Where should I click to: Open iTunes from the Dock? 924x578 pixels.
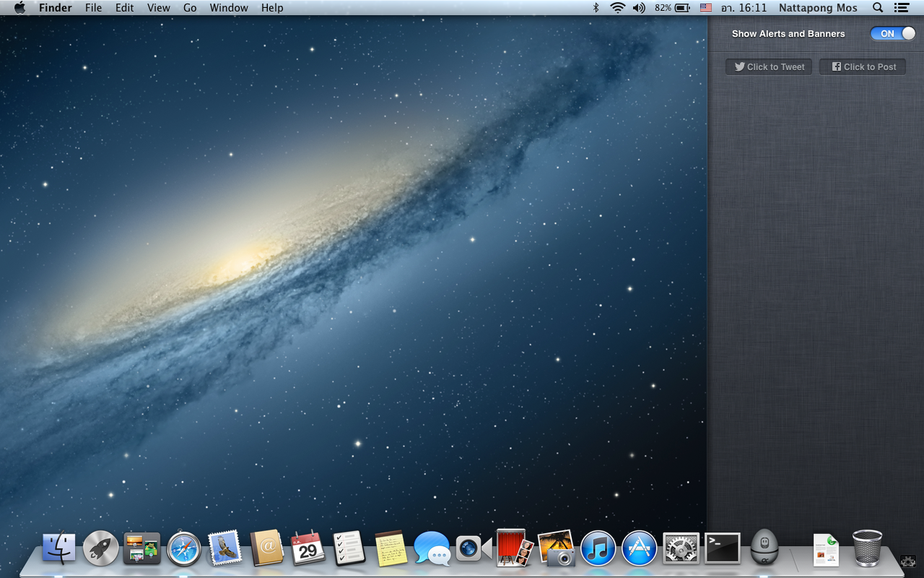click(x=598, y=548)
